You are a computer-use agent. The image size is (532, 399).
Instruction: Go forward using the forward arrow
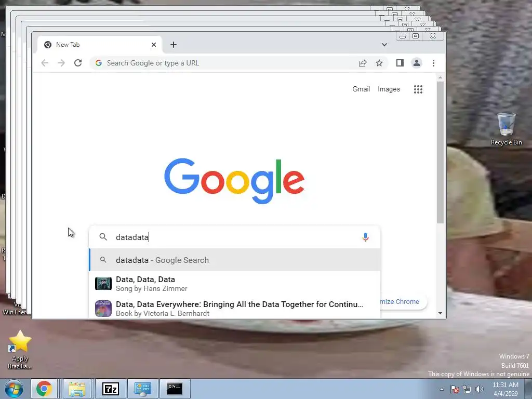61,63
